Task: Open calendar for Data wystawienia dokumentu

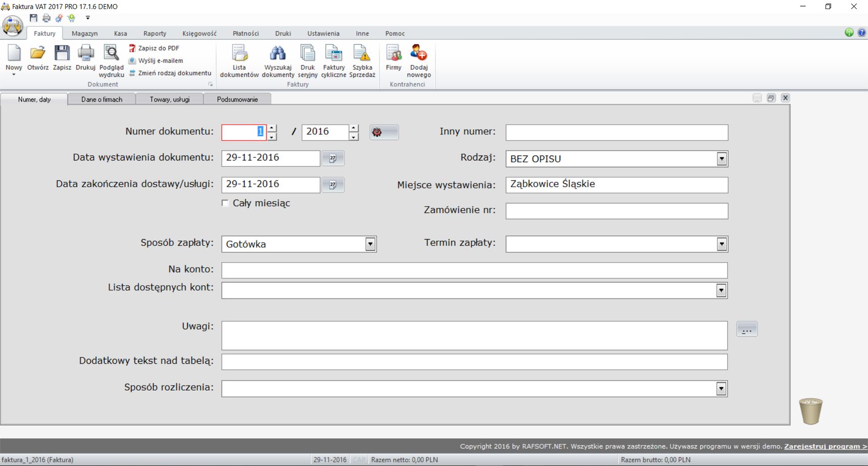Action: point(333,158)
